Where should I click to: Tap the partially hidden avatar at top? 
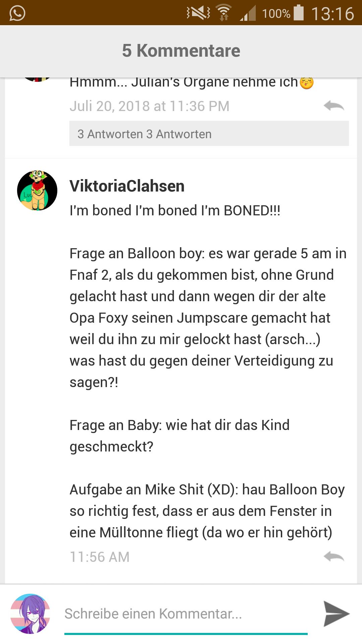pos(37,79)
